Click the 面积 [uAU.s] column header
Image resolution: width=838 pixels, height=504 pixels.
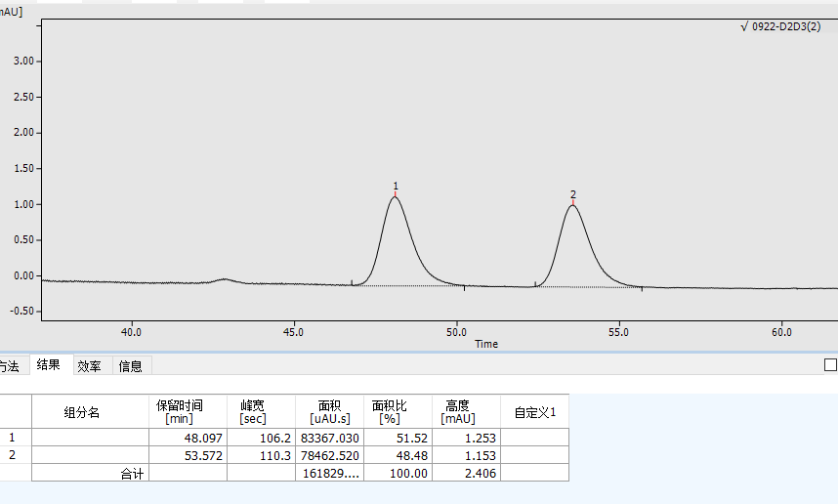(329, 411)
